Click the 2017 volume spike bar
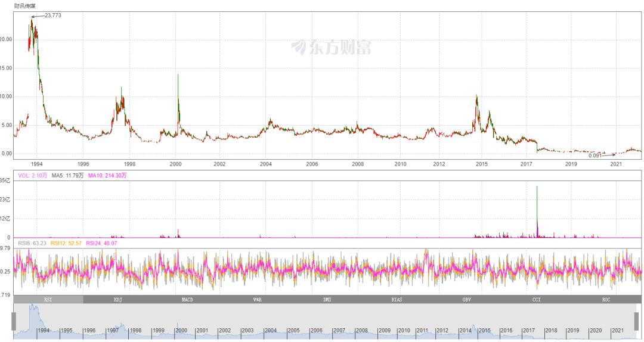 pyautogui.click(x=537, y=212)
